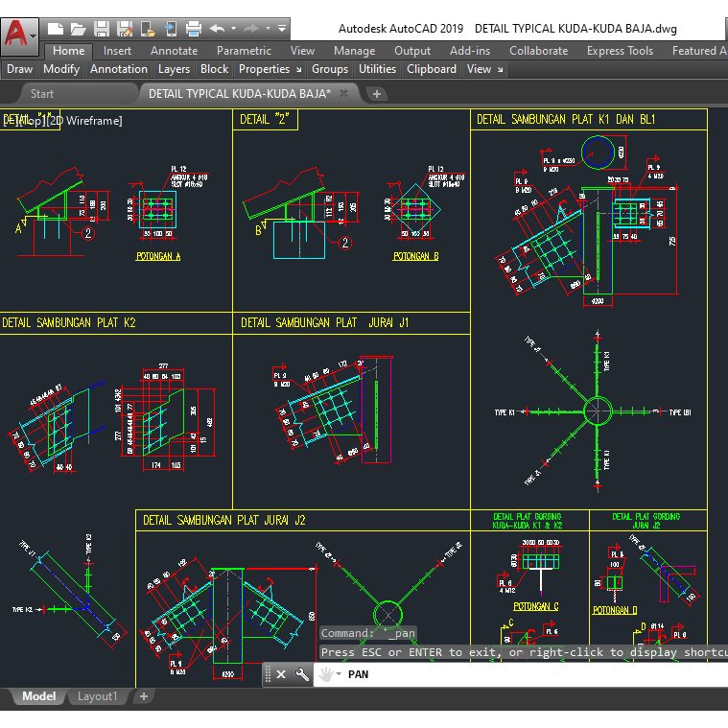
Task: Open the Add-ins ribbon tab
Action: [470, 51]
